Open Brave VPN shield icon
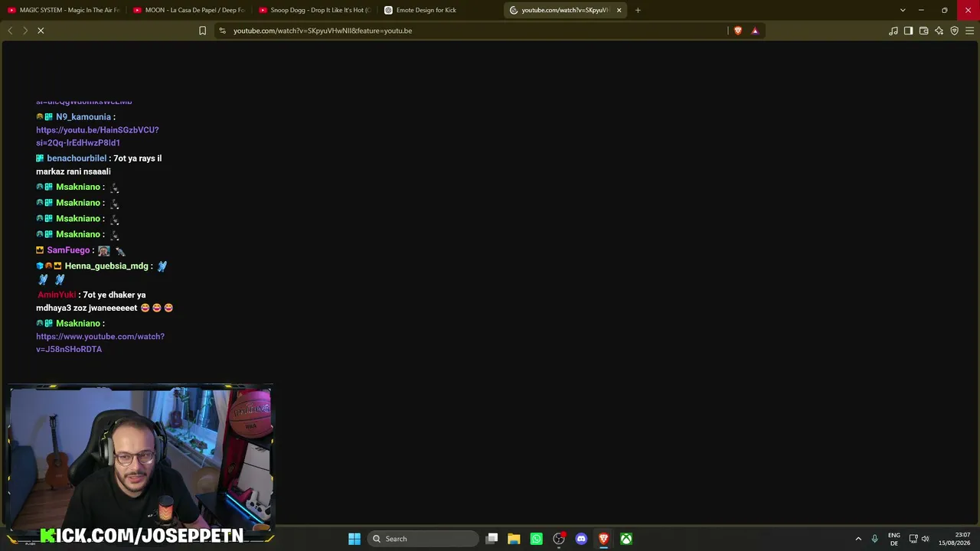 [954, 31]
